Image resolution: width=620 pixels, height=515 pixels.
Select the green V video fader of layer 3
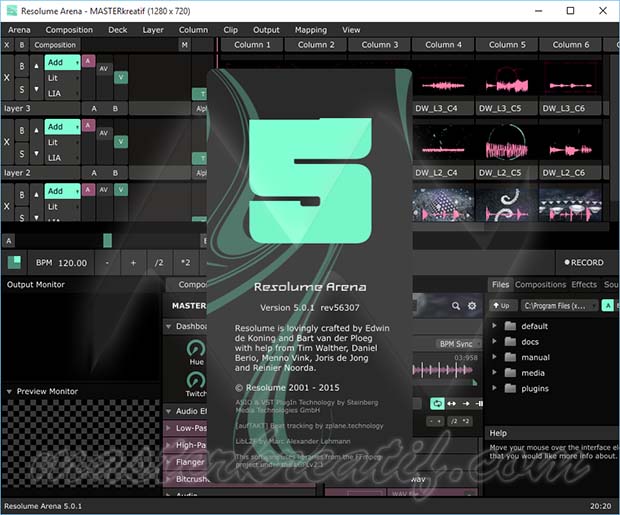[x=121, y=77]
